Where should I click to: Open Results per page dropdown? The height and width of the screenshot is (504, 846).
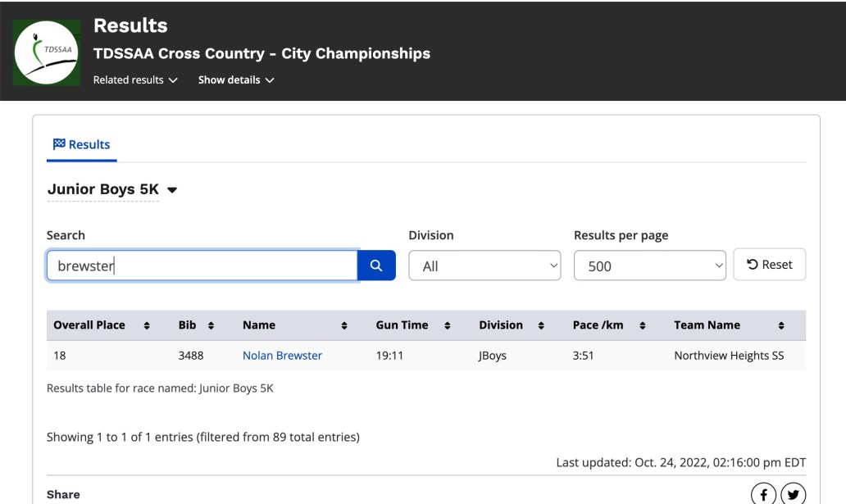click(649, 266)
